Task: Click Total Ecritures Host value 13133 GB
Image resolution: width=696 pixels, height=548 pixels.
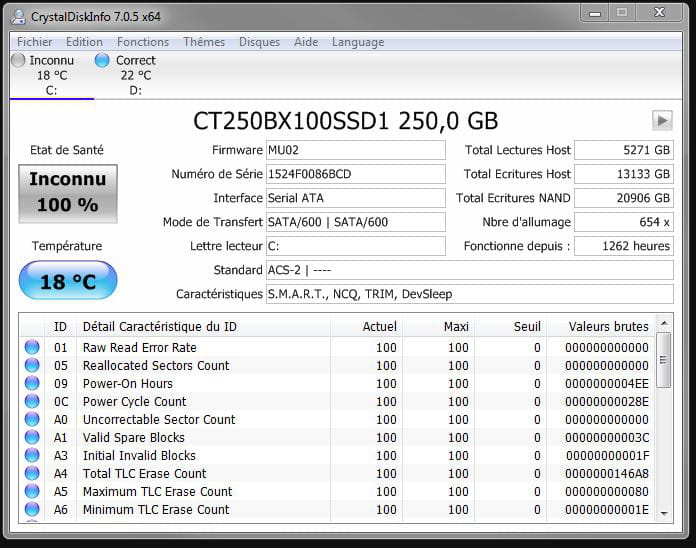Action: [x=624, y=174]
